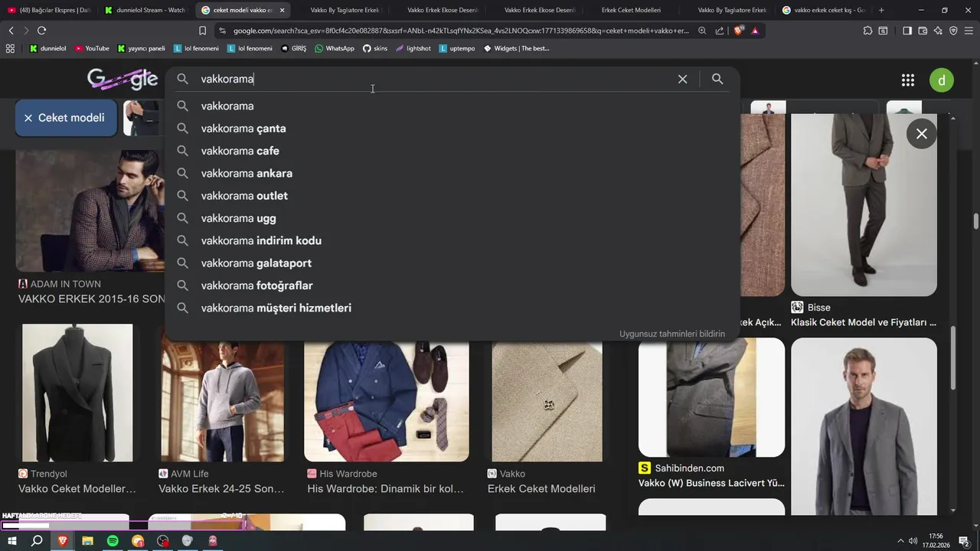Image resolution: width=980 pixels, height=551 pixels.
Task: Select the 'vakkorama indirim kodu' suggestion
Action: point(452,240)
